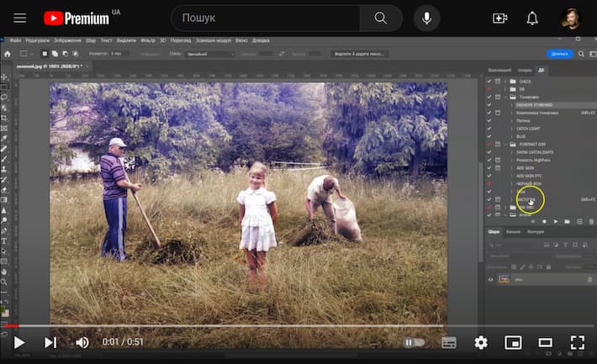Create a new action set folder
Viewport: 597px width, 364px height.
568,222
